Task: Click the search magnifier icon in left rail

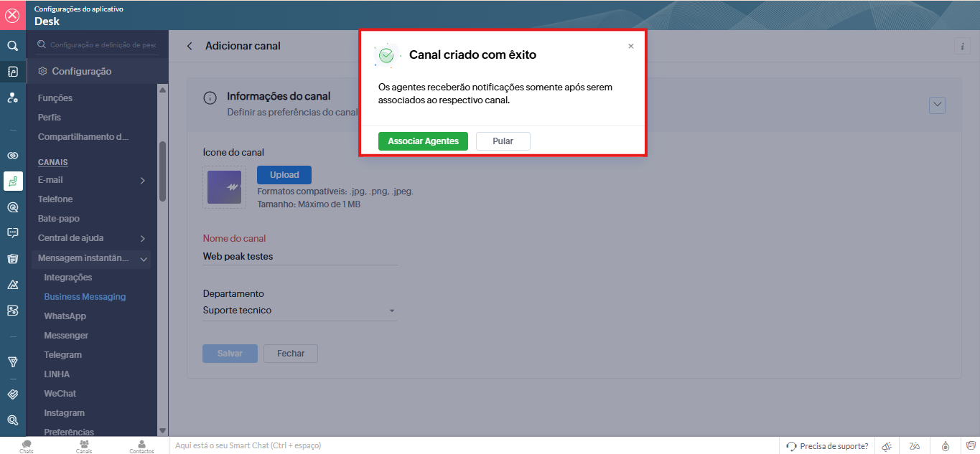Action: pos(12,46)
